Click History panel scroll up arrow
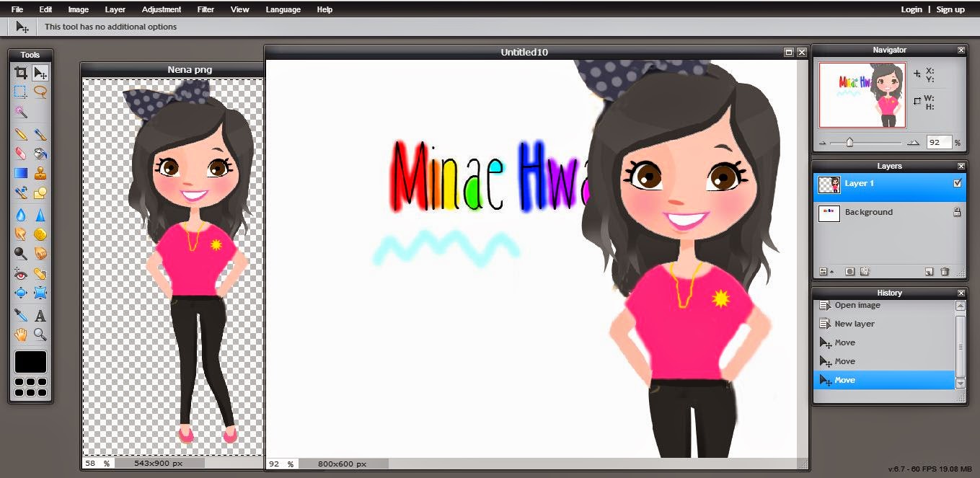The width and height of the screenshot is (980, 478). click(960, 306)
